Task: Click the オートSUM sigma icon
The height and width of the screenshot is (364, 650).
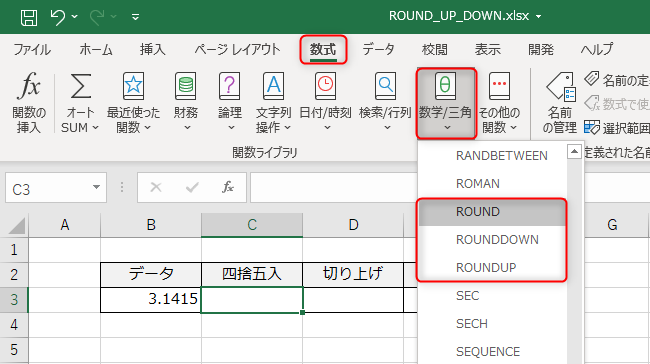Action: pyautogui.click(x=80, y=86)
